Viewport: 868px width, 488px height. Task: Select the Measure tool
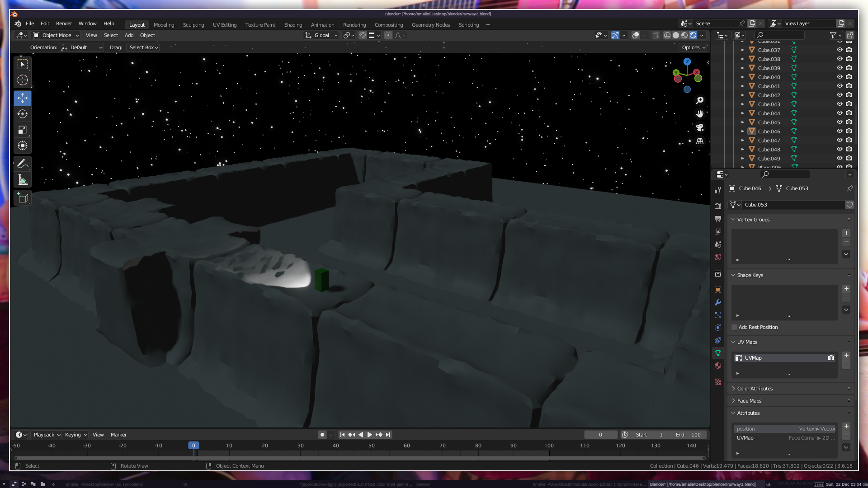tap(23, 180)
